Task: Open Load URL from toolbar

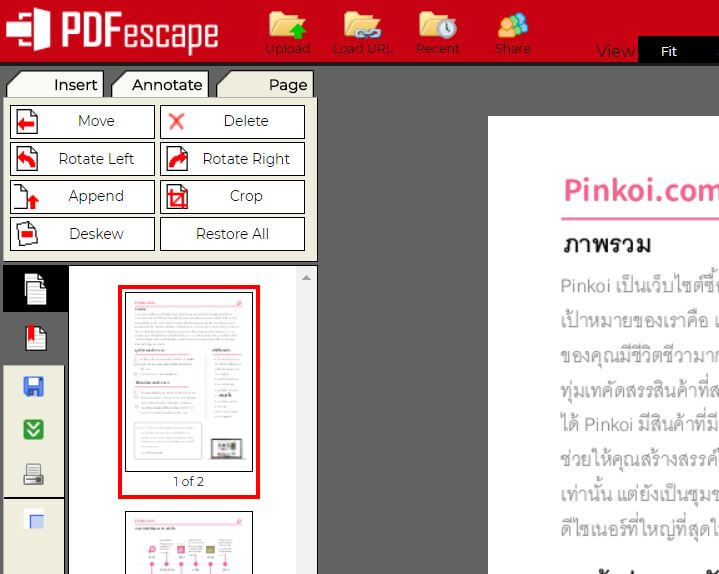Action: tap(363, 32)
